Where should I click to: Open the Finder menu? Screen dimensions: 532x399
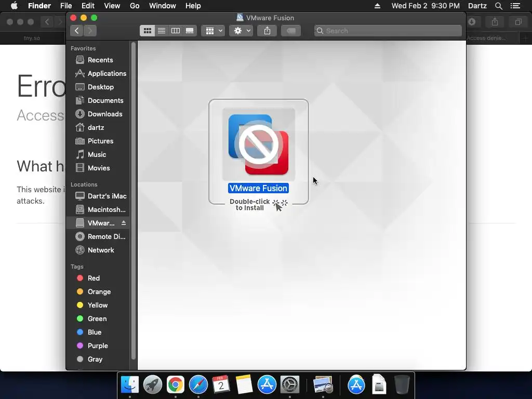39,6
